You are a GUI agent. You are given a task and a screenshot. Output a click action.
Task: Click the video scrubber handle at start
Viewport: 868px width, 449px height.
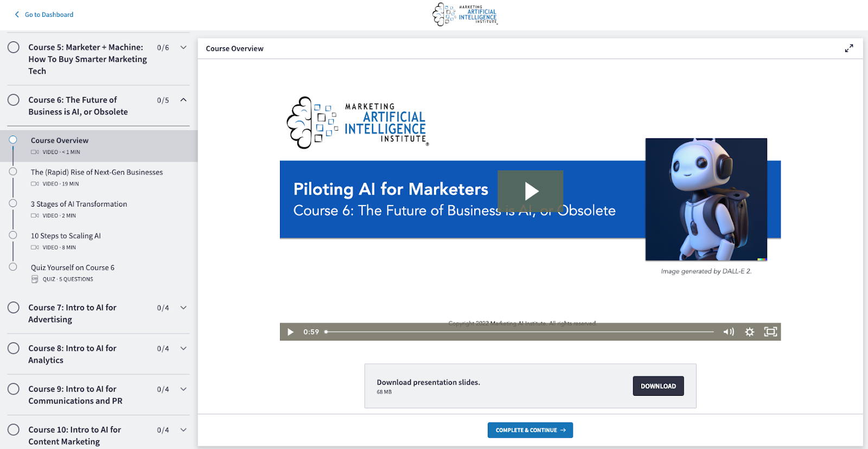point(326,332)
